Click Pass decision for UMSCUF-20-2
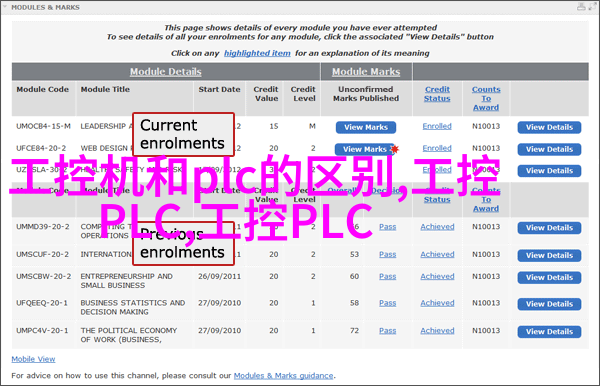 click(388, 254)
